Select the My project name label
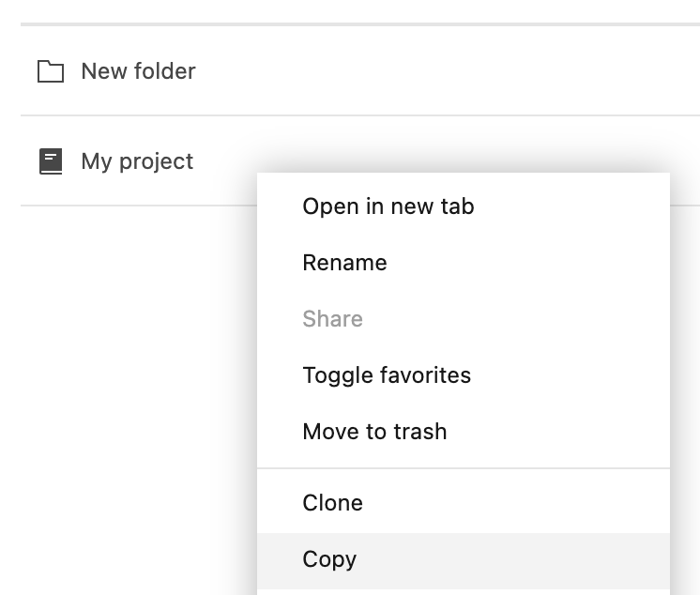This screenshot has height=595, width=700. (x=137, y=161)
